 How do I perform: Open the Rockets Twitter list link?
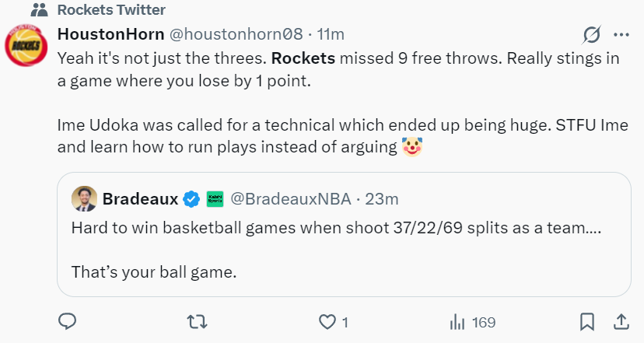coord(111,10)
